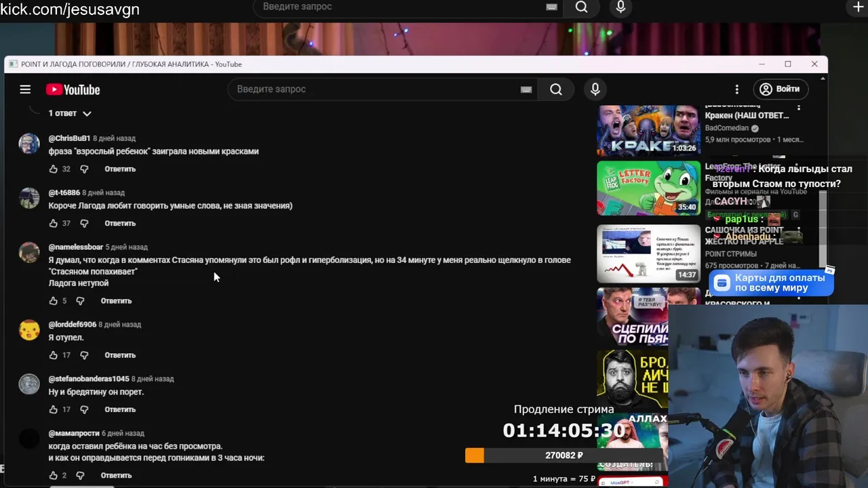
Task: Click 'Карты для оплаты по всему миру' banner
Action: tap(771, 283)
